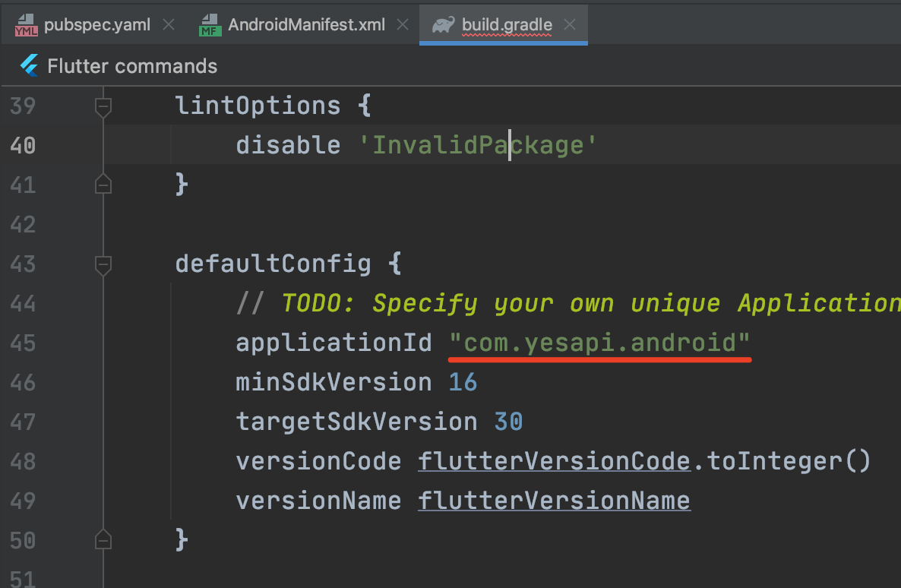The width and height of the screenshot is (901, 588).
Task: Click fold end marker on line 41
Action: click(x=103, y=185)
